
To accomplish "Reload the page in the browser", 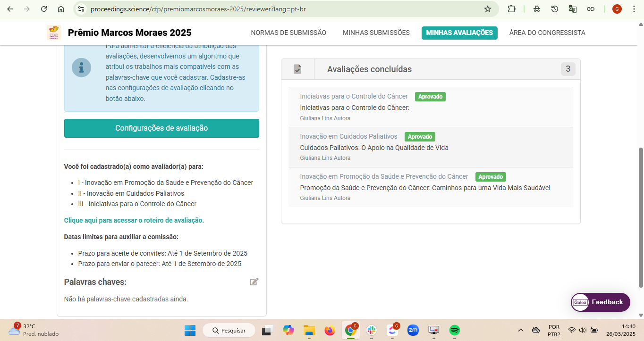I will (44, 9).
